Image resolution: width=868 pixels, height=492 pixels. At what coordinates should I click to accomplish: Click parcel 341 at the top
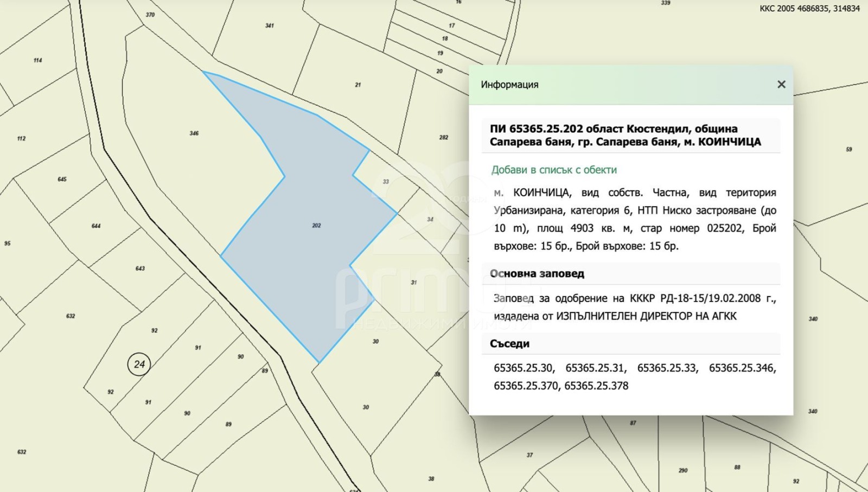[269, 25]
